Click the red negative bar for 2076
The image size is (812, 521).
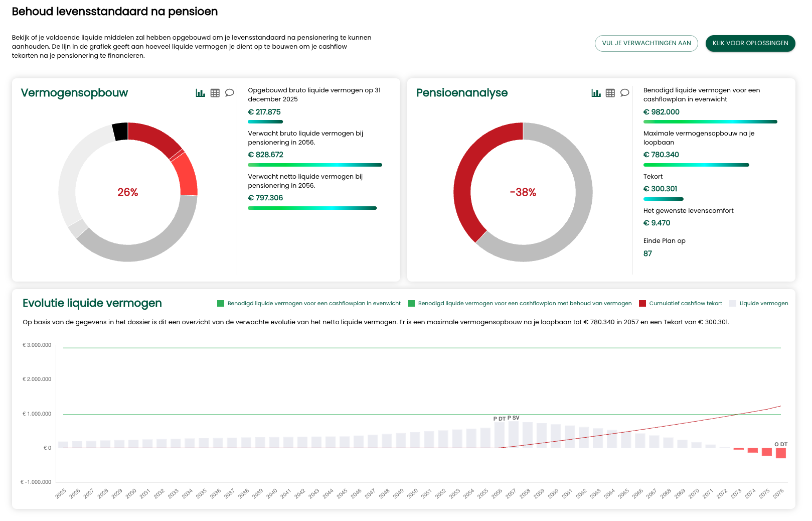(x=780, y=453)
